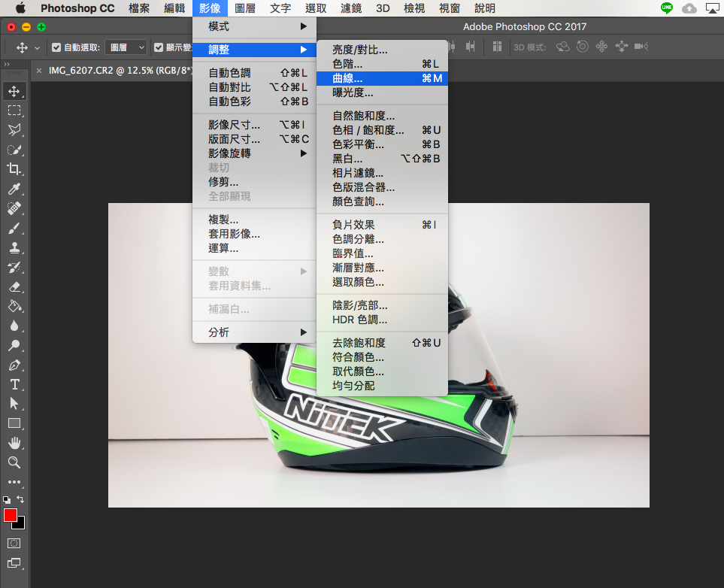Select the Paint Bucket tool
The image size is (724, 588).
click(x=14, y=306)
